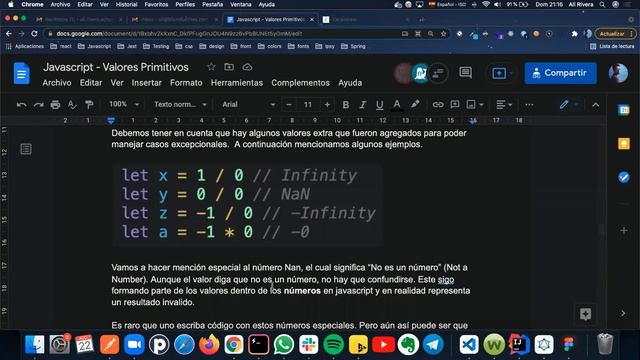Star the document

(x=211, y=67)
